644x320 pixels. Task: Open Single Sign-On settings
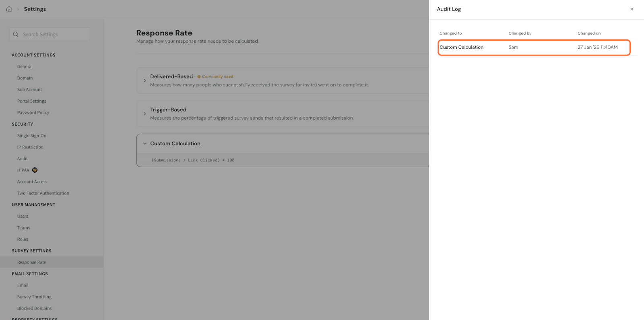point(32,136)
